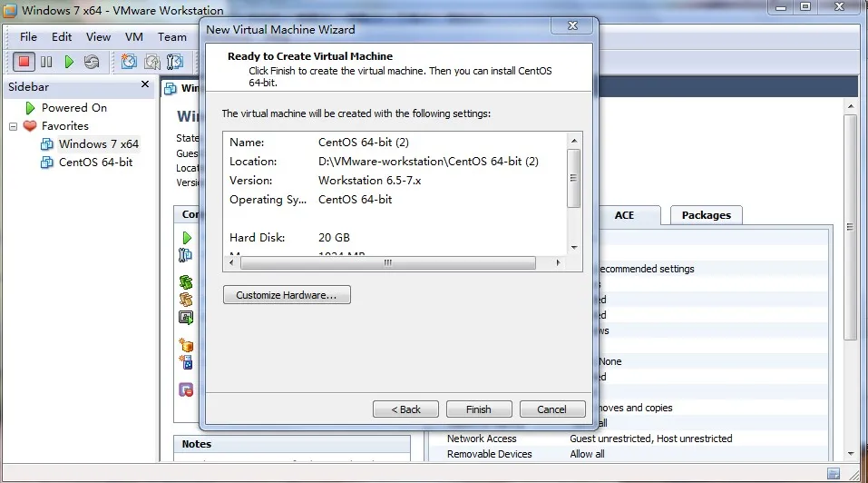Click the Take Snapshot toolbar icon

[x=129, y=62]
